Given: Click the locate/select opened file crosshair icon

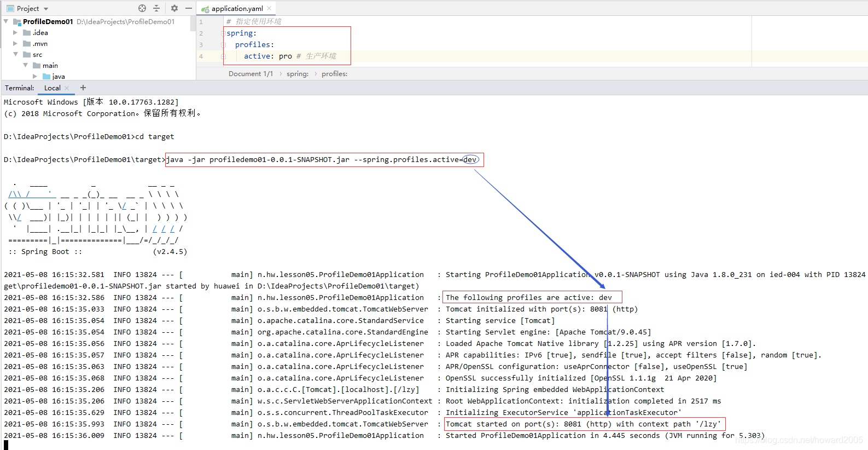Looking at the screenshot, I should 142,8.
